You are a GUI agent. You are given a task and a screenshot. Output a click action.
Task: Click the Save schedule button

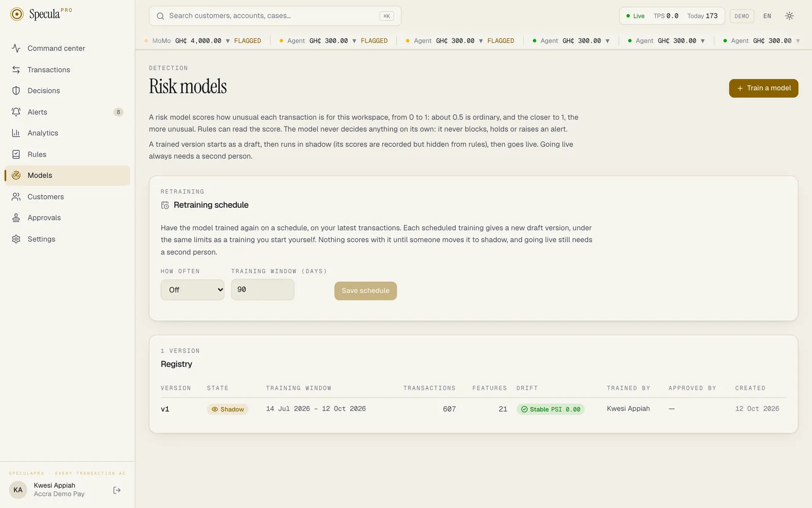click(x=365, y=291)
